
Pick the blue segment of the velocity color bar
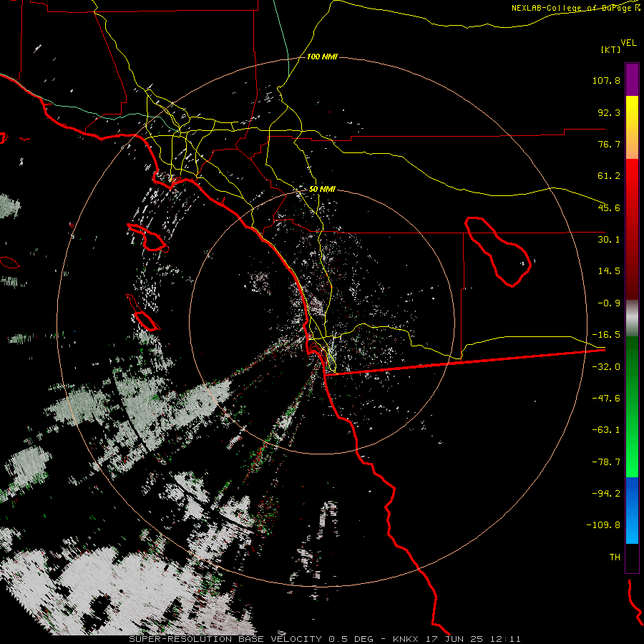pyautogui.click(x=632, y=510)
